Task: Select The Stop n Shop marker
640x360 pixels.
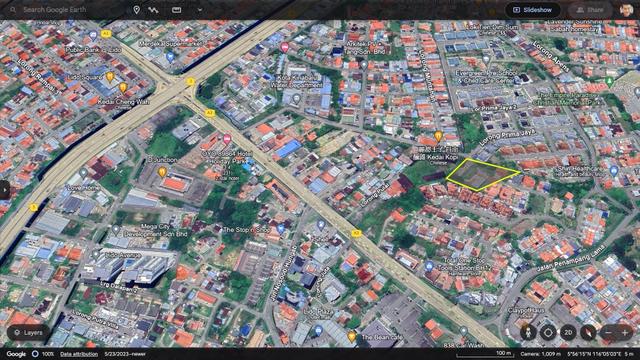Action: tap(280, 229)
